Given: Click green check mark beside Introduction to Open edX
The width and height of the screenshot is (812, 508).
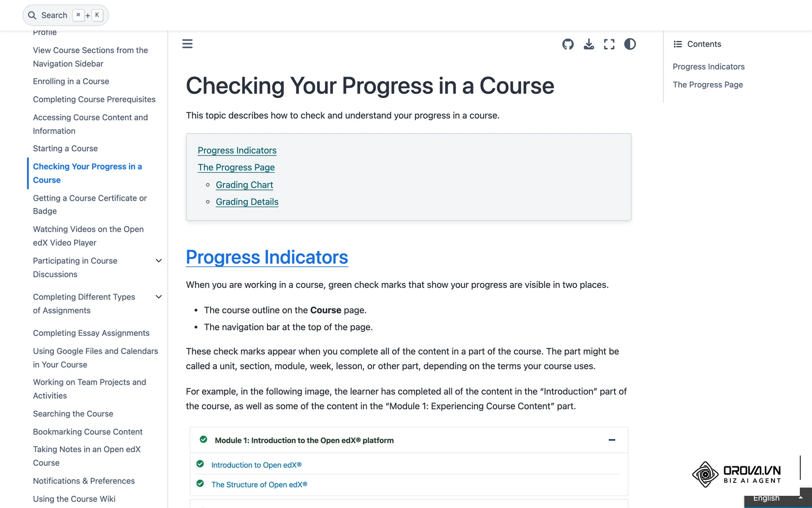Looking at the screenshot, I should click(x=200, y=464).
